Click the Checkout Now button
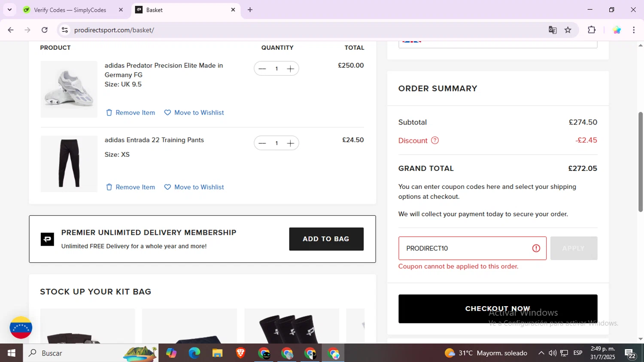The width and height of the screenshot is (644, 362). pyautogui.click(x=498, y=309)
